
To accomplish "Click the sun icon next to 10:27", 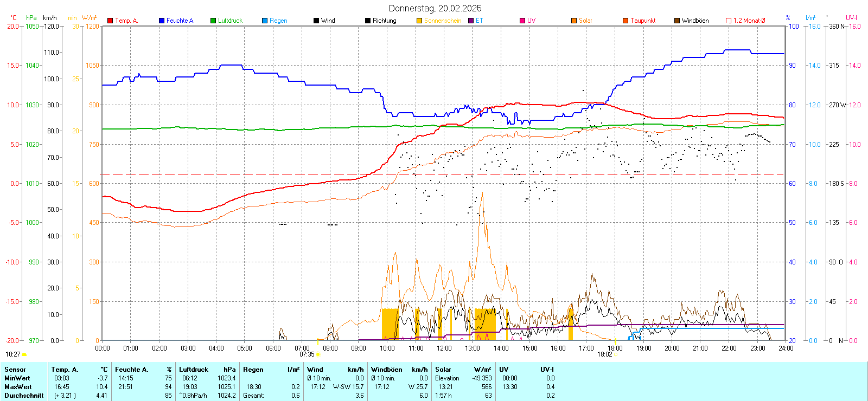I will 24,354.
